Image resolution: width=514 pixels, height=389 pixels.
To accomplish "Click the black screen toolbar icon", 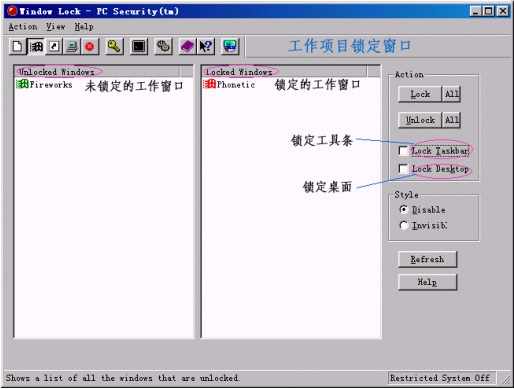I will 139,46.
